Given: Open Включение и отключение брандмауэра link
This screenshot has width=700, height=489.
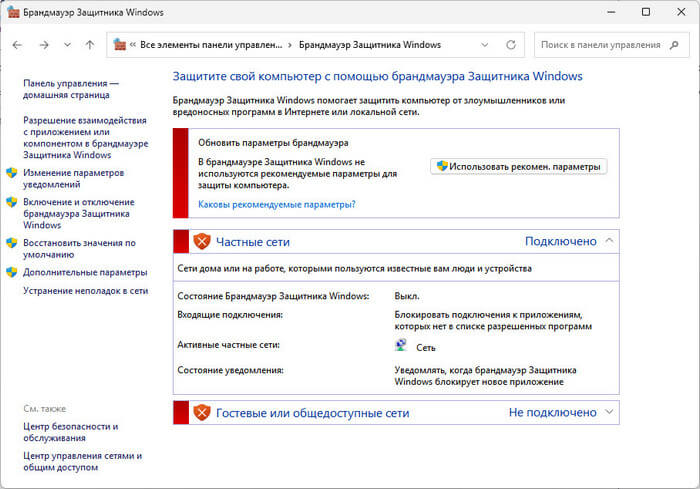Looking at the screenshot, I should [x=77, y=213].
